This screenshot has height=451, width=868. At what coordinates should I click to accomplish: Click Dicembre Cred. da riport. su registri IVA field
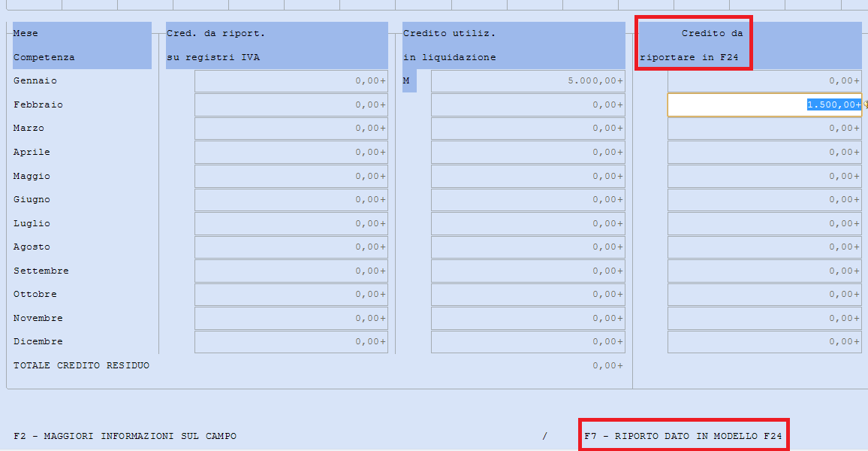291,342
